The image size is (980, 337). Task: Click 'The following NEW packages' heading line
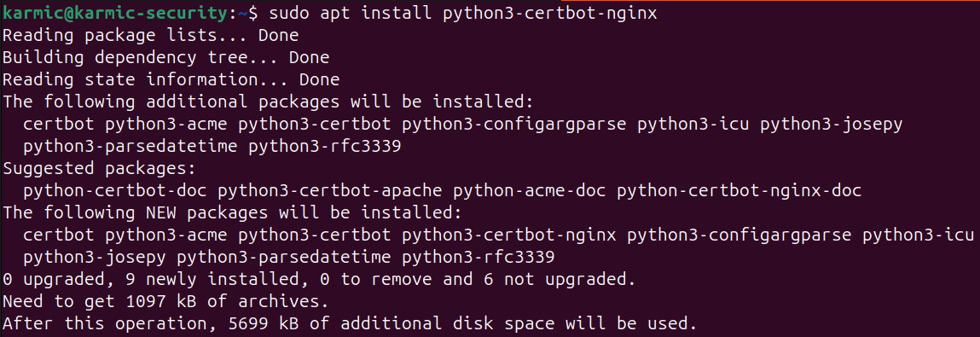coord(232,213)
